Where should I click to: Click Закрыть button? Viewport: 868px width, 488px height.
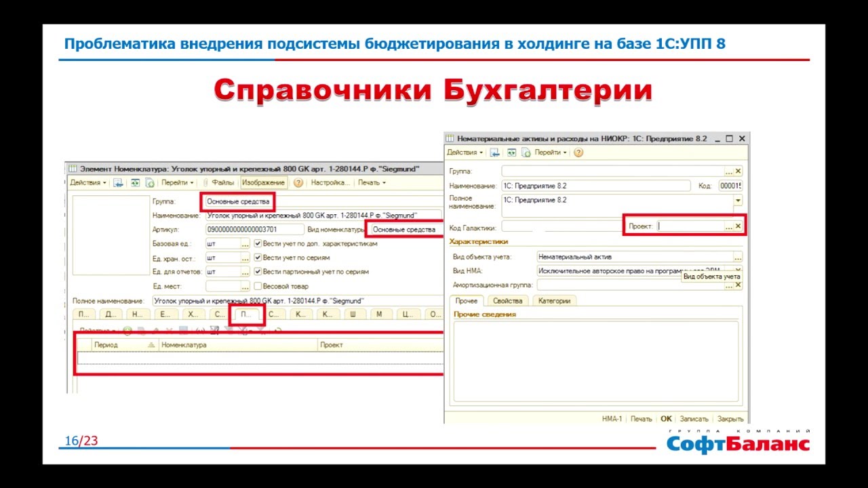[x=730, y=419]
